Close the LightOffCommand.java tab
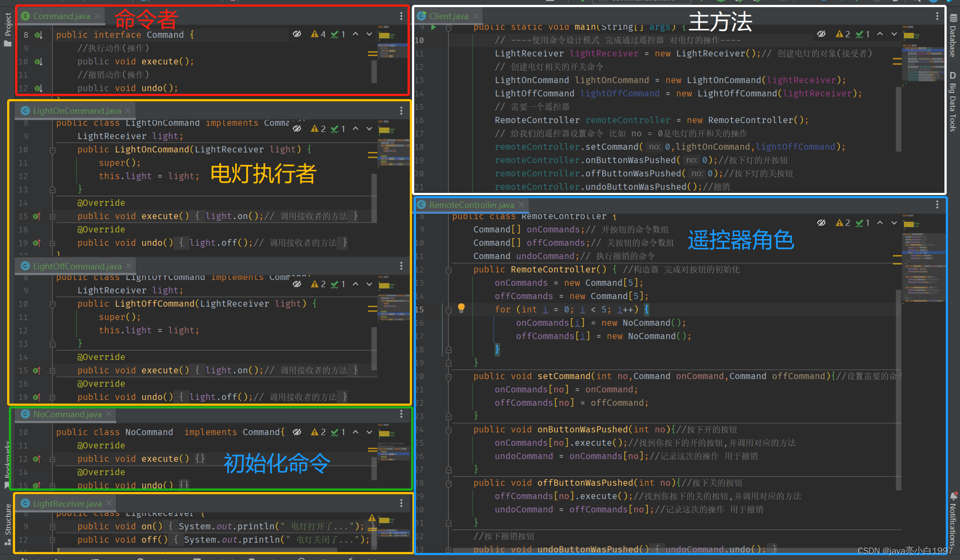Viewport: 960px width, 560px height. point(129,266)
